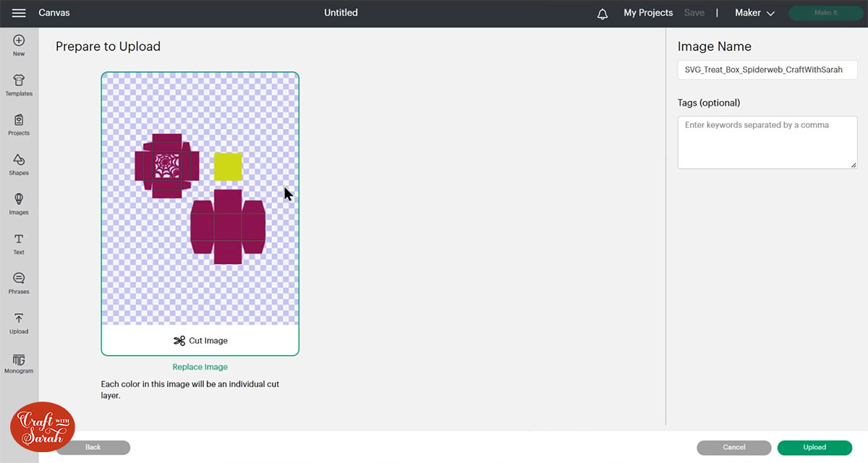Screen dimensions: 868x463
Task: Open the Phrases panel
Action: (x=19, y=284)
